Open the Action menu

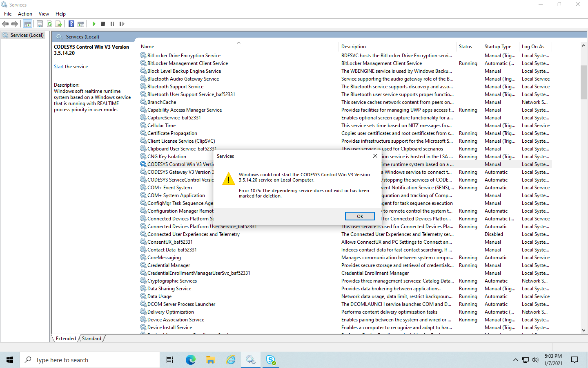click(x=25, y=14)
